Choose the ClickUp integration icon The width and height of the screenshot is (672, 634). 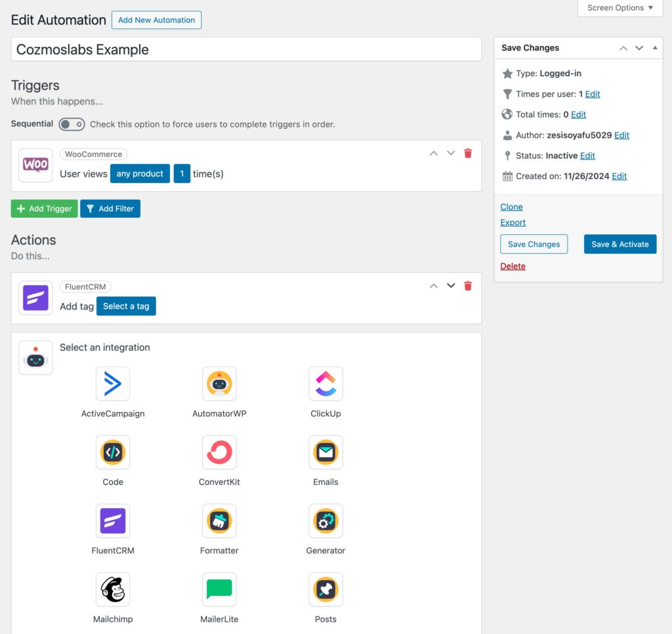(x=325, y=384)
